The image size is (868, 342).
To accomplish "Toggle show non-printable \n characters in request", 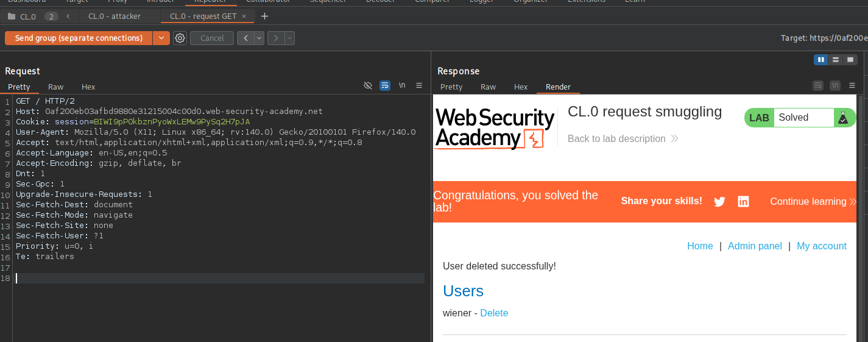I will point(402,86).
